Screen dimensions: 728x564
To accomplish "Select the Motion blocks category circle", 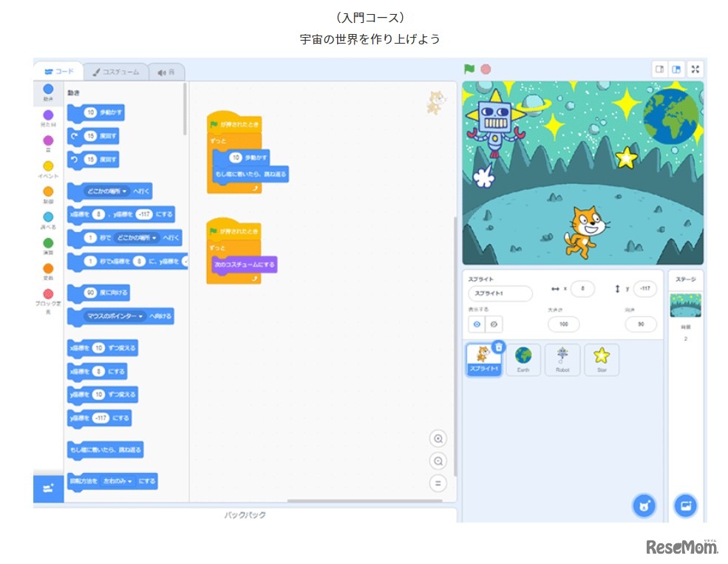I will 48,89.
